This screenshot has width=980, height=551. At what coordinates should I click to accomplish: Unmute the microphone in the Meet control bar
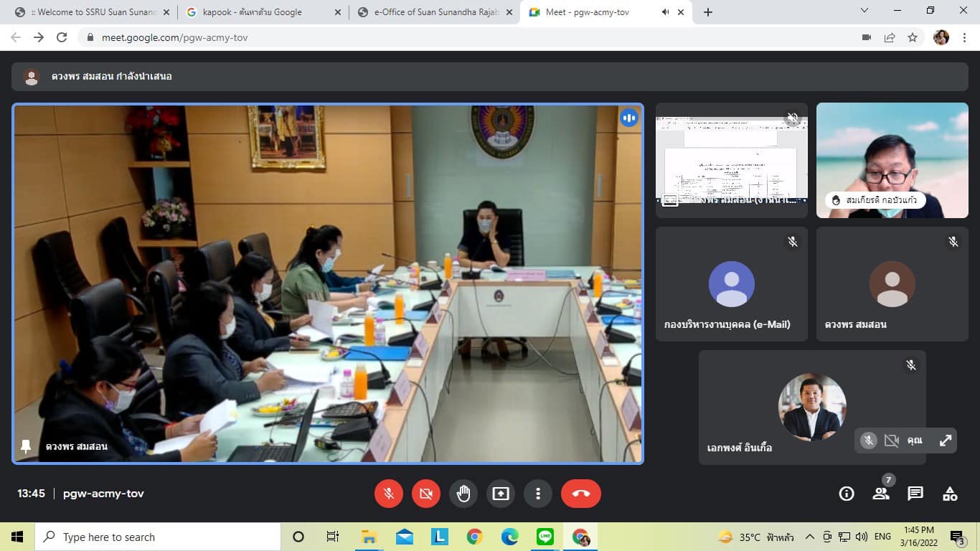[x=389, y=494]
